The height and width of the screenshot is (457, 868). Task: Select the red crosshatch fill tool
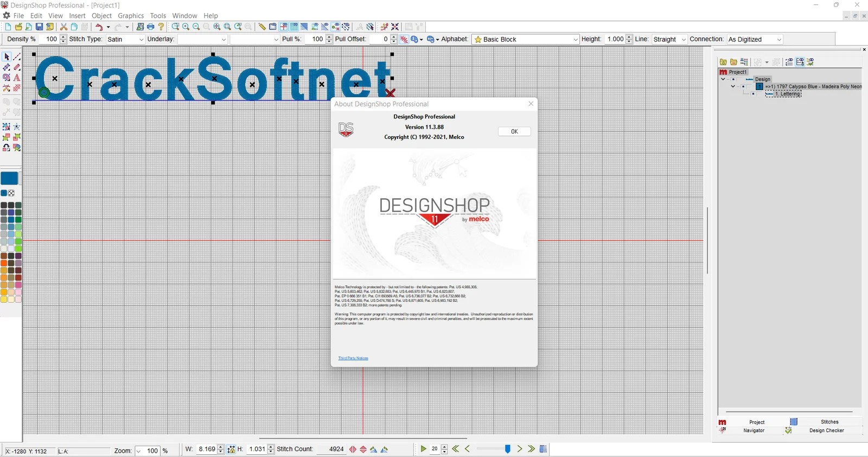(x=17, y=88)
